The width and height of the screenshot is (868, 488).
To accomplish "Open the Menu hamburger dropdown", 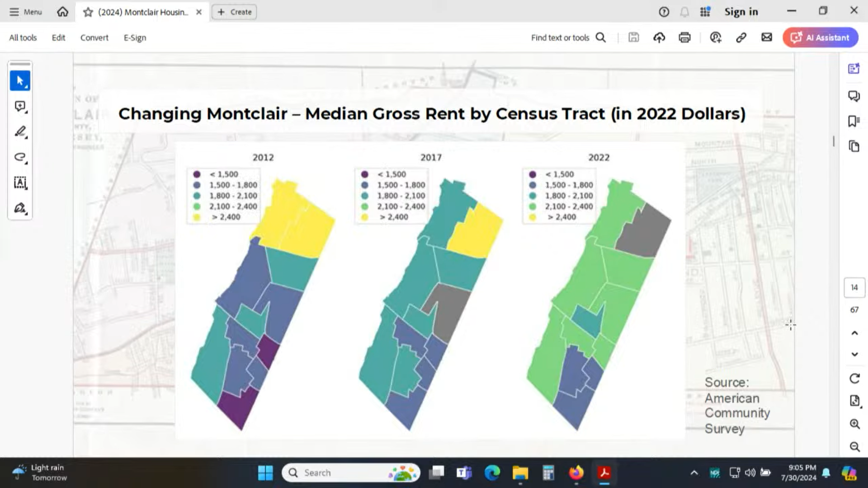I will (x=26, y=12).
